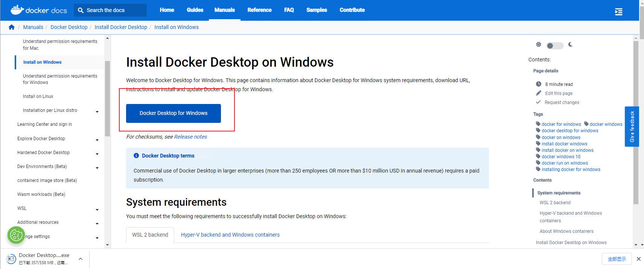
Task: Click the downloaded exe file icon
Action: (x=11, y=259)
